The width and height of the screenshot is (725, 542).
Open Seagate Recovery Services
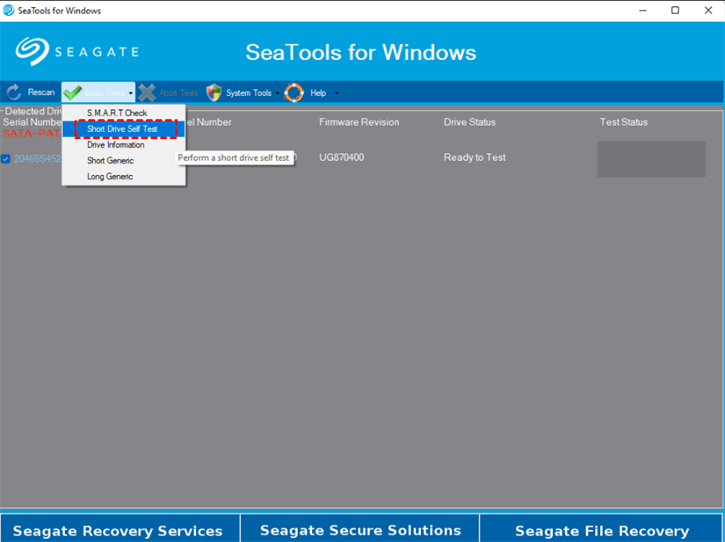119,530
